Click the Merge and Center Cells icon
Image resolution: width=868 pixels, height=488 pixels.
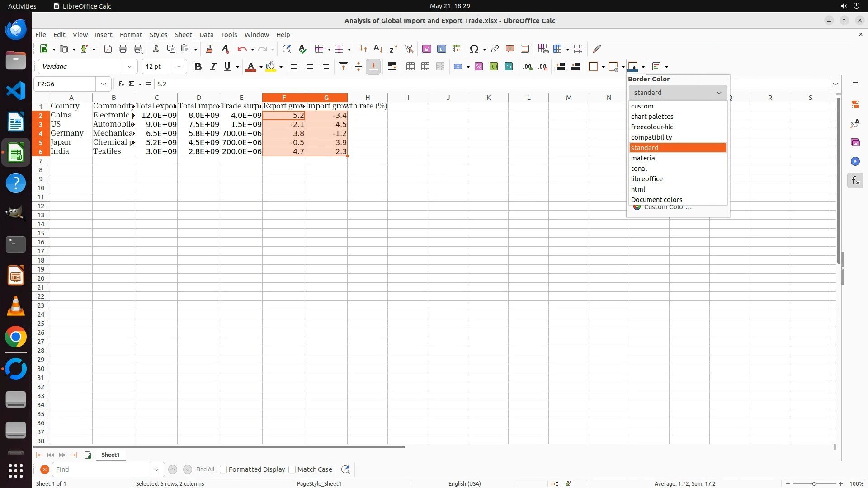pos(410,67)
